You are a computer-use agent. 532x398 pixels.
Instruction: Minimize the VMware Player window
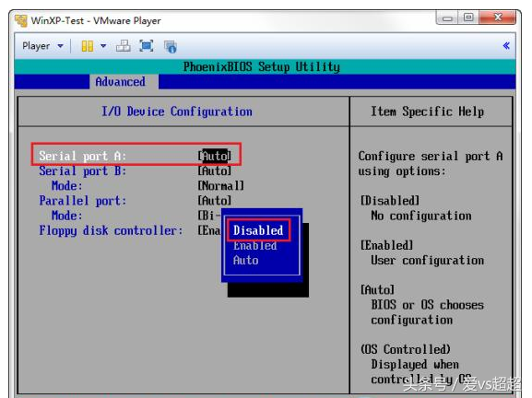447,18
